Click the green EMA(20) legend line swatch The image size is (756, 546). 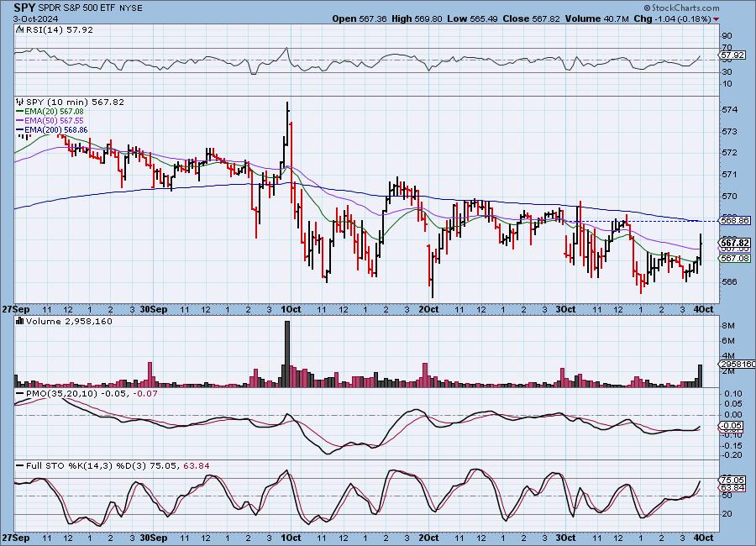coord(20,112)
